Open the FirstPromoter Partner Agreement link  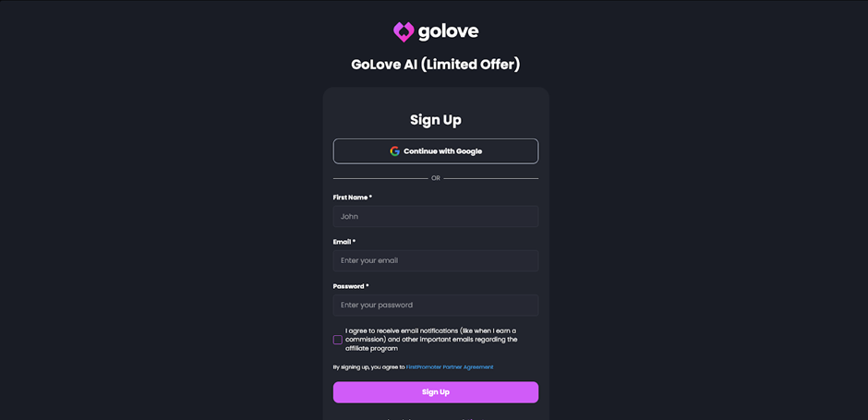[x=450, y=366]
